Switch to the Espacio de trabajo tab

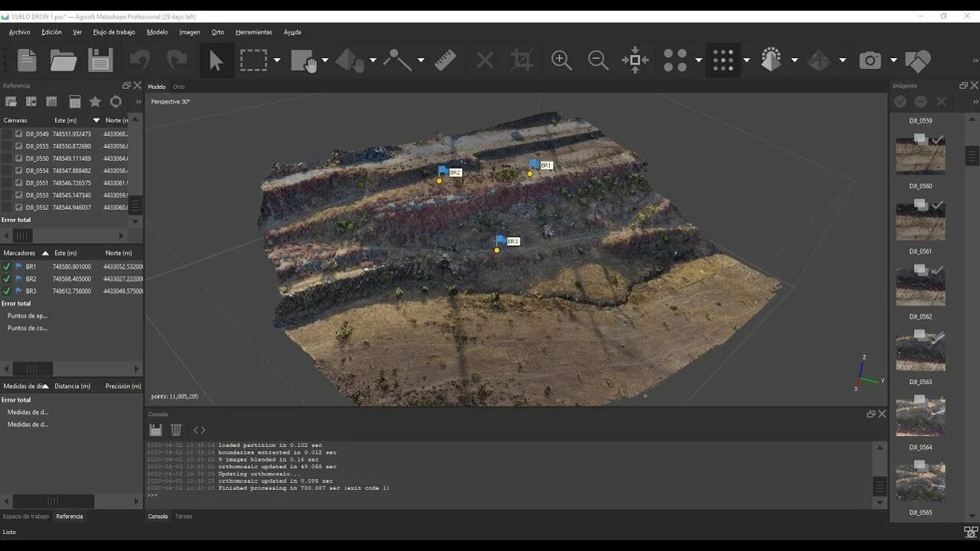[x=25, y=517]
